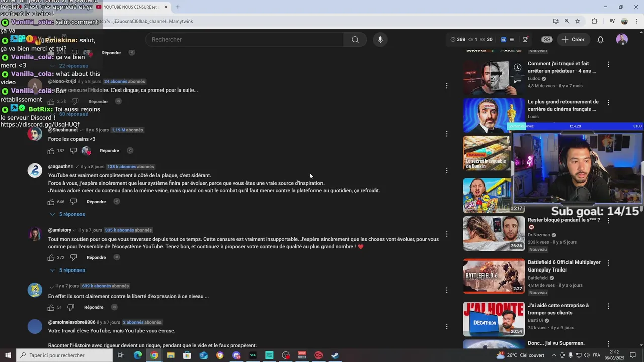This screenshot has height=362, width=644.
Task: Open Rester bloqué video thumbnail
Action: pos(494,233)
